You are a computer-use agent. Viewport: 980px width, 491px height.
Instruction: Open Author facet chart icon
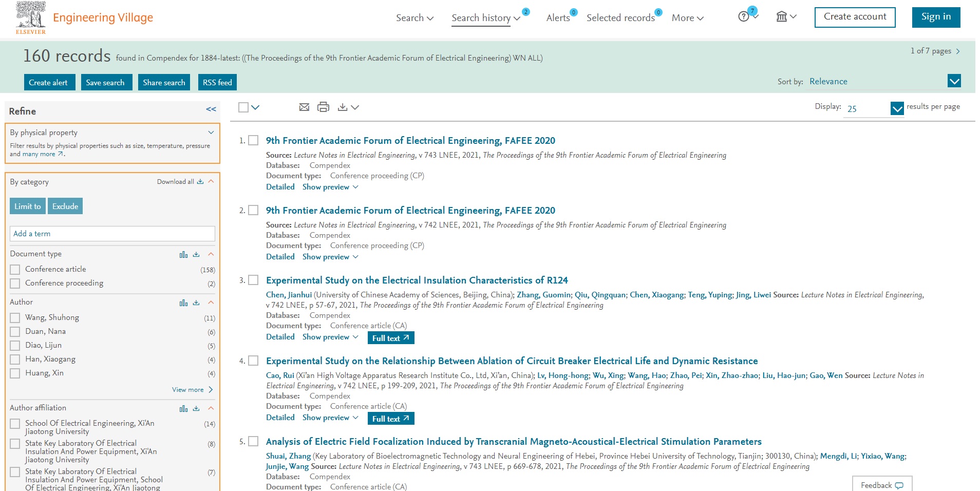click(x=183, y=303)
